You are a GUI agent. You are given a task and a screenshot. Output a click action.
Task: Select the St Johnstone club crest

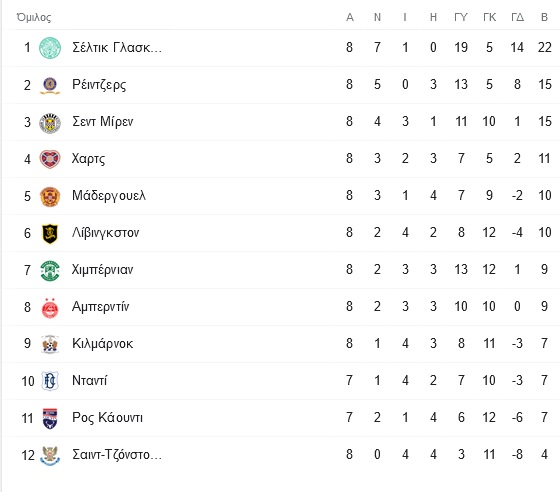tap(50, 455)
